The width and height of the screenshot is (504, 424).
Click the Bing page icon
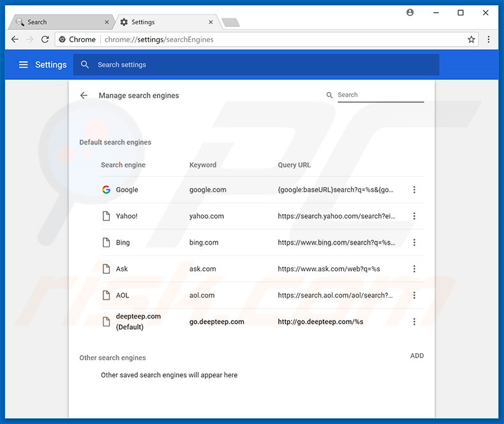tap(106, 242)
